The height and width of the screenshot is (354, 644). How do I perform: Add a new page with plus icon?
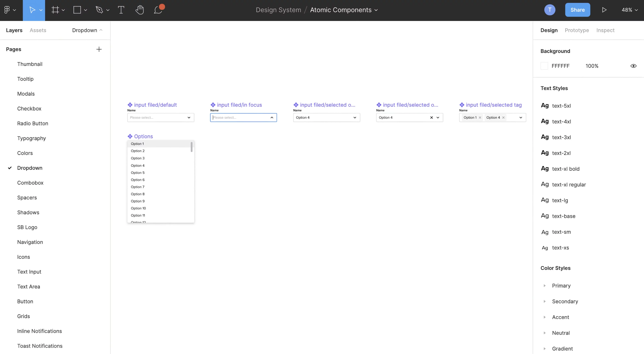(99, 49)
